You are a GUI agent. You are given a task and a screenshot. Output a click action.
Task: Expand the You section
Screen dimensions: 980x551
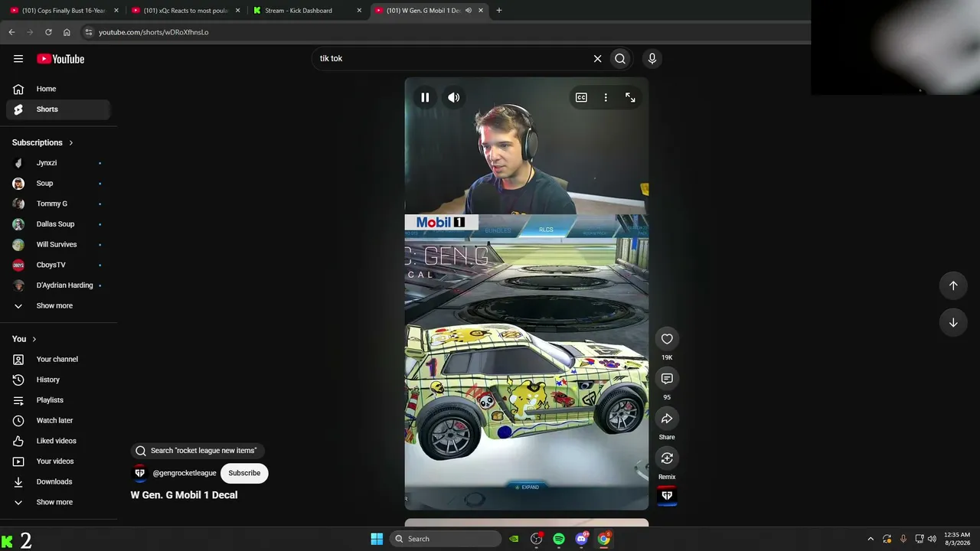click(x=24, y=339)
